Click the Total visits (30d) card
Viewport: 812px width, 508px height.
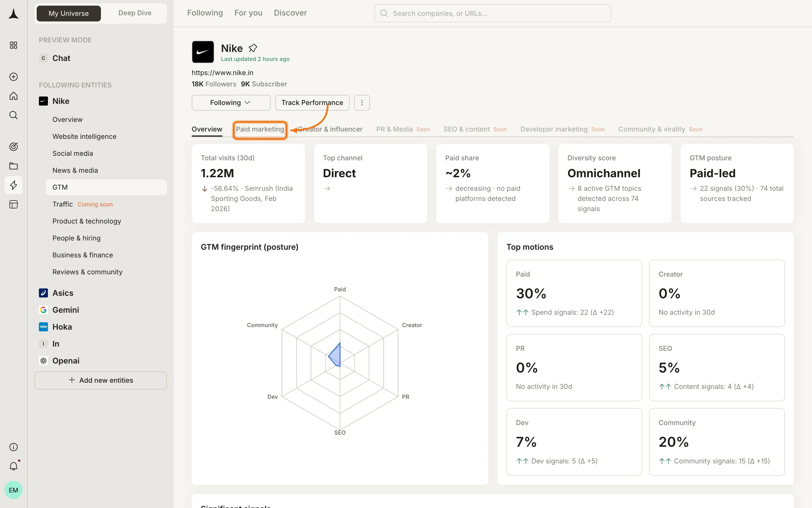click(248, 183)
